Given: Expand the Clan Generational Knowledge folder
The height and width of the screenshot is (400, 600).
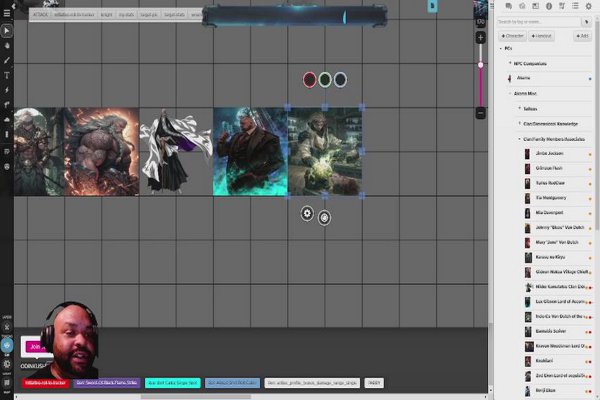Looking at the screenshot, I should click(519, 123).
